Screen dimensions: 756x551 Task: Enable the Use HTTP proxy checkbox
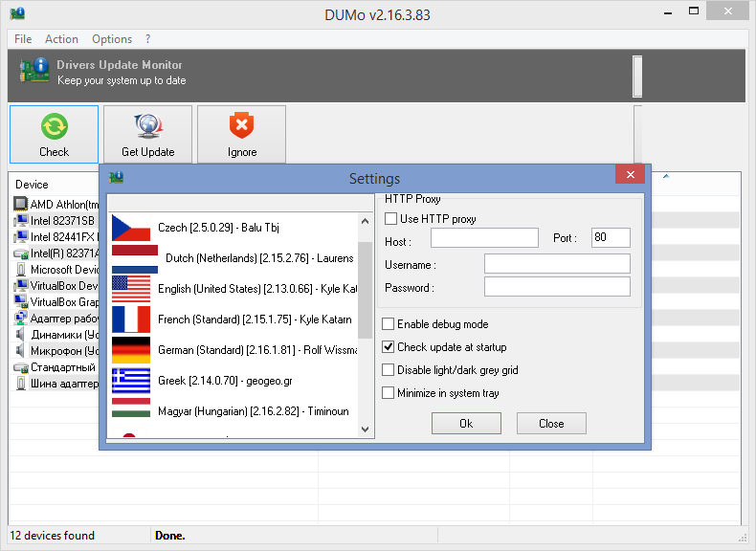tap(390, 219)
